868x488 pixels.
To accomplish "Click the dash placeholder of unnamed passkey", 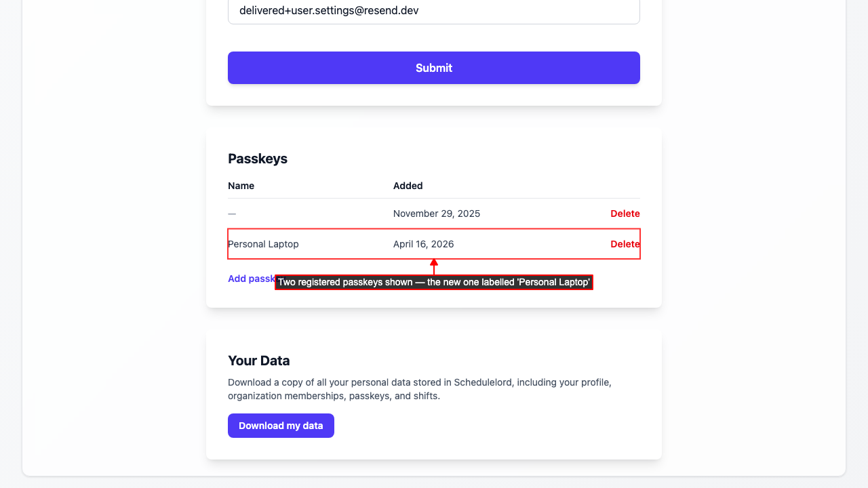I will 232,213.
